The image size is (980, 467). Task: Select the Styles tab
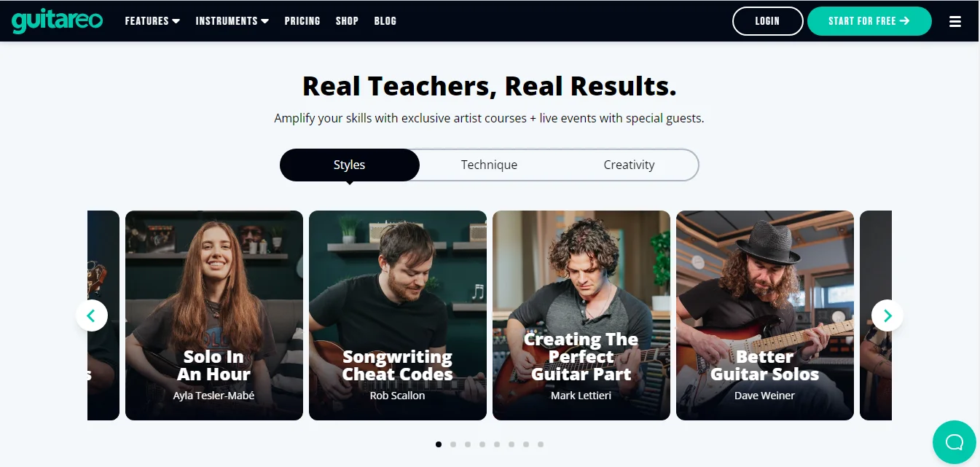click(x=350, y=165)
